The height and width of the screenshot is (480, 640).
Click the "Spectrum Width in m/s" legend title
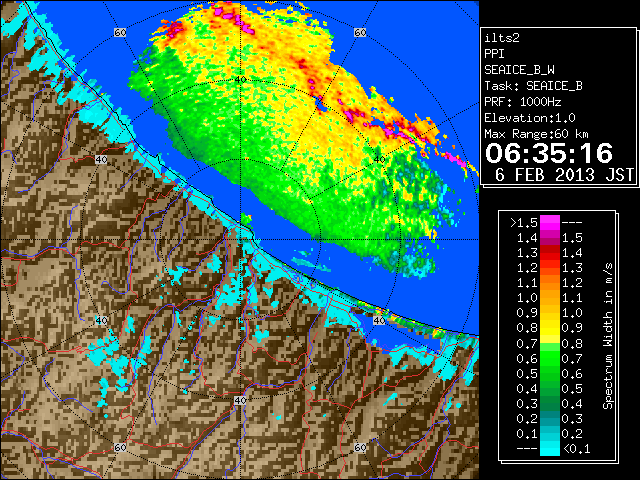[608, 336]
